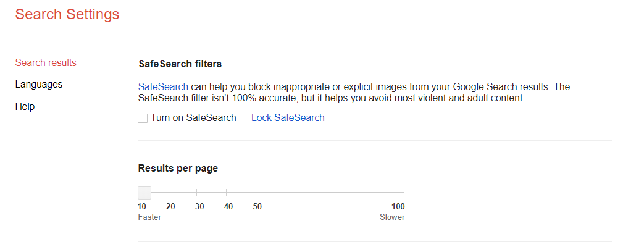
Task: Click the slider tick mark above 30
Action: (x=197, y=192)
